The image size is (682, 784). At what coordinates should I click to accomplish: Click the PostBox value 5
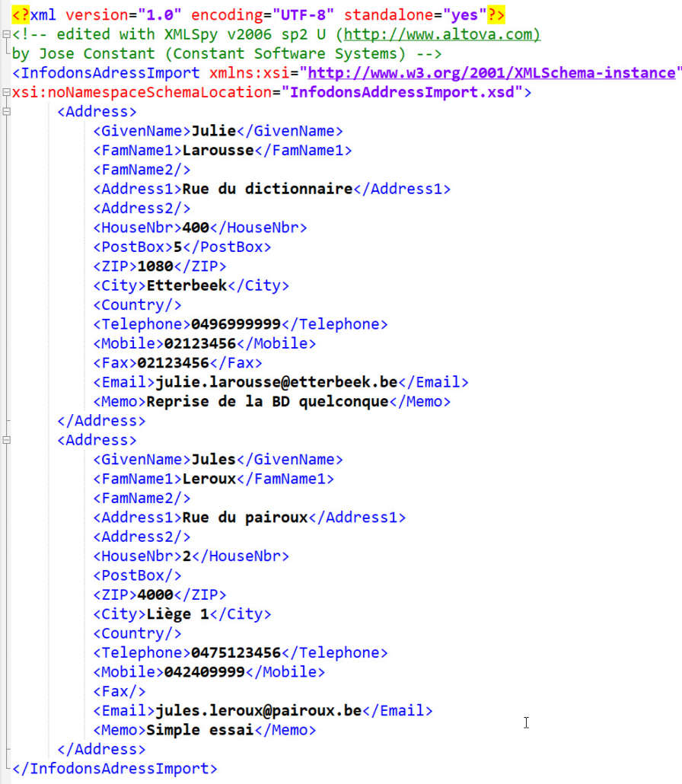point(177,247)
